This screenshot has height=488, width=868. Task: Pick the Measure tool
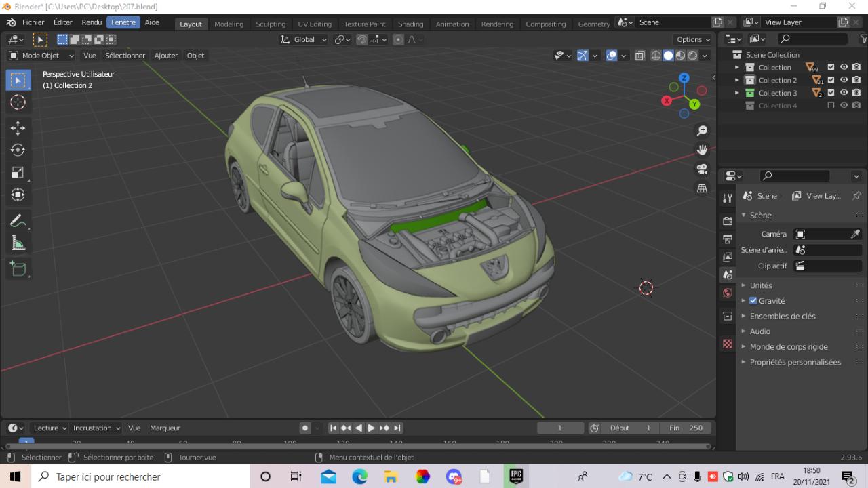coord(18,243)
